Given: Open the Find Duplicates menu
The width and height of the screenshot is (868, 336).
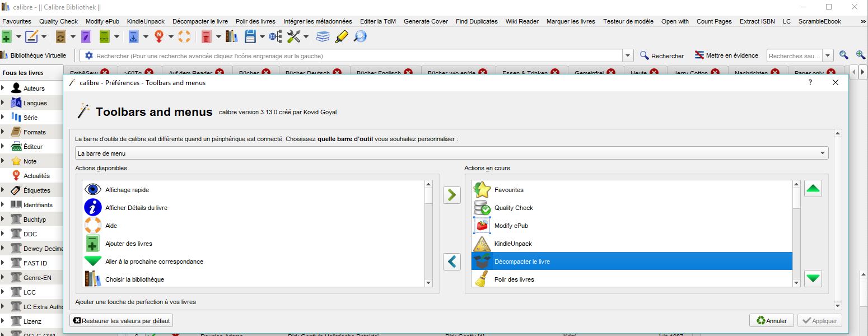Looking at the screenshot, I should pyautogui.click(x=477, y=21).
